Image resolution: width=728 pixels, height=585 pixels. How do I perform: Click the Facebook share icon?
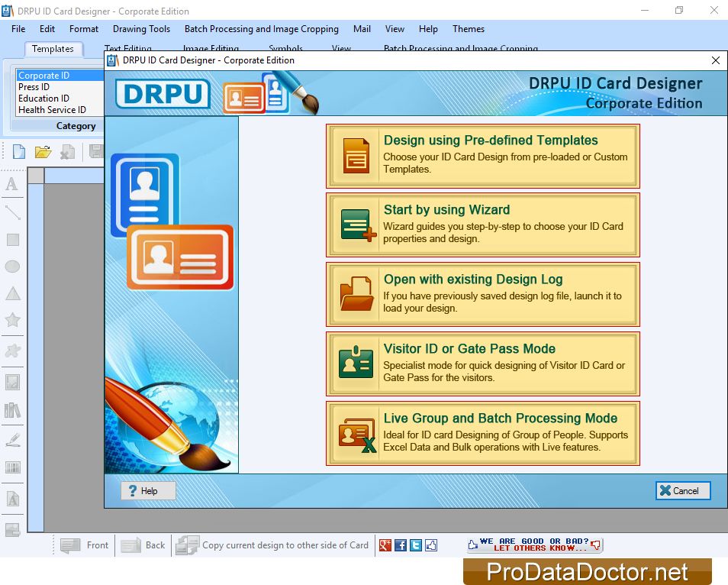[400, 545]
